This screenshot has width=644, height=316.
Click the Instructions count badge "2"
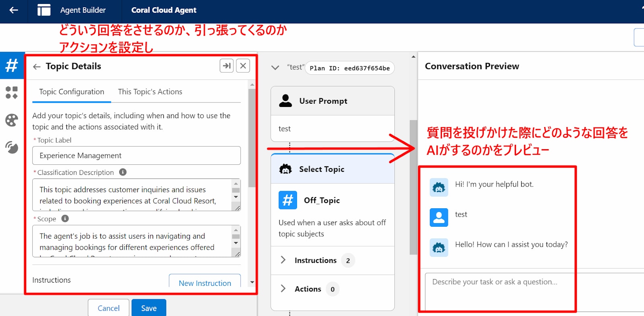coord(348,261)
